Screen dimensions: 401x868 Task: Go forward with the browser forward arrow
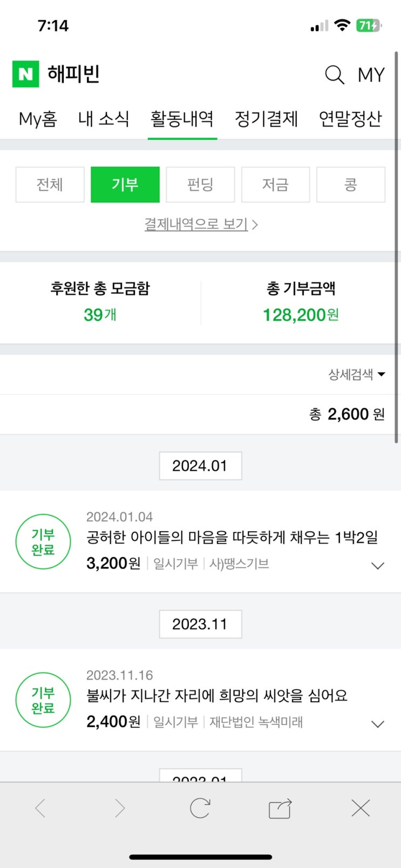pos(120,808)
